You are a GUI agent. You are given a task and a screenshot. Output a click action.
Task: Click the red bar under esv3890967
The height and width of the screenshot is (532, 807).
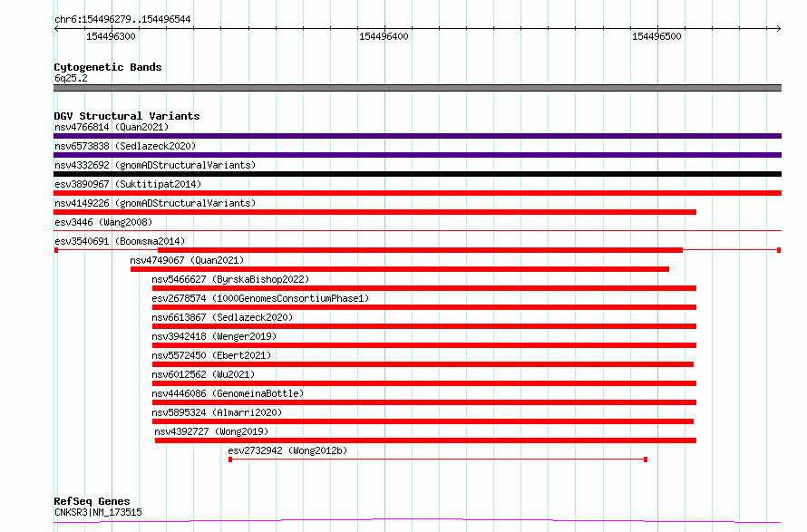click(417, 193)
